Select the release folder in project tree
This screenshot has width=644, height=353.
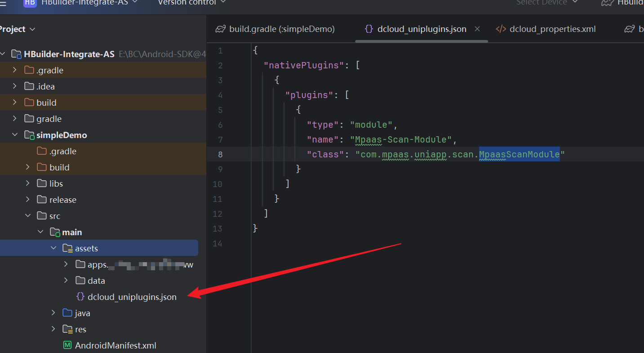coord(62,200)
